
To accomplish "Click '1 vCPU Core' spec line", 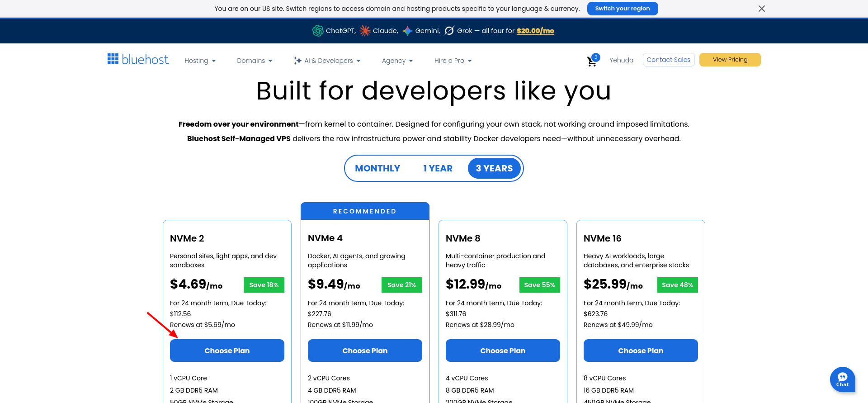I will 189,378.
